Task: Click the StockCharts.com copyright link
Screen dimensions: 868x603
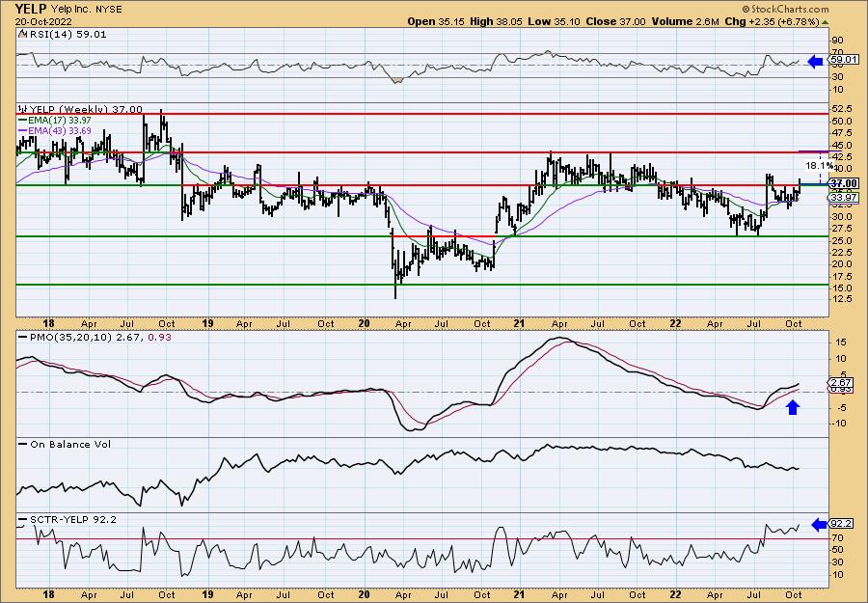Action: click(785, 9)
